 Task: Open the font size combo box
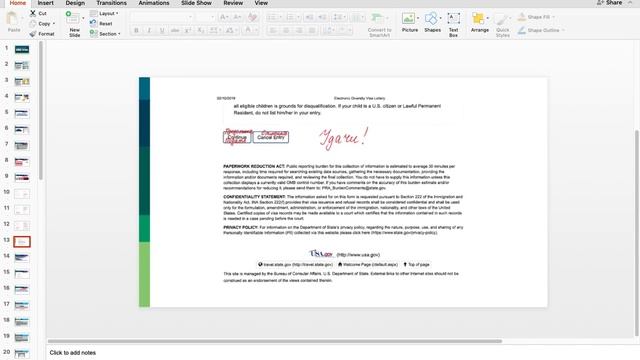[x=205, y=17]
